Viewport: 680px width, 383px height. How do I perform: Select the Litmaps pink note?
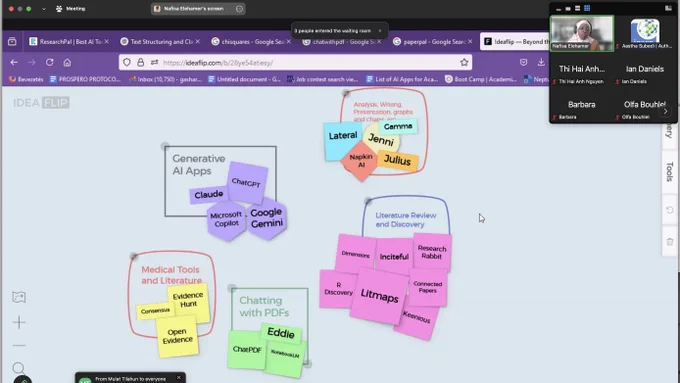(379, 296)
